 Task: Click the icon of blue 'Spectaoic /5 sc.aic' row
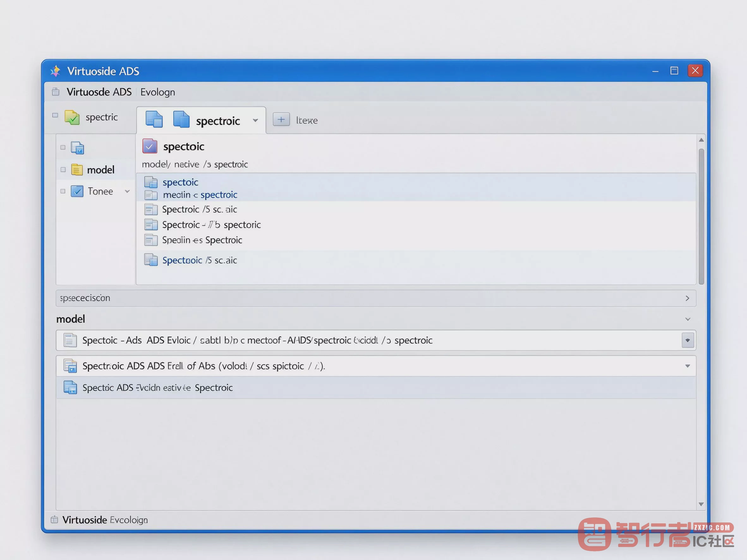coord(151,260)
